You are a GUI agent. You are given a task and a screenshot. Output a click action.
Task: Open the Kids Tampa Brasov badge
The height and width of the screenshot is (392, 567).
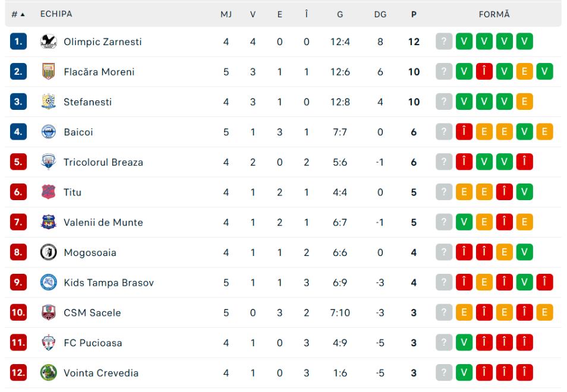[49, 283]
